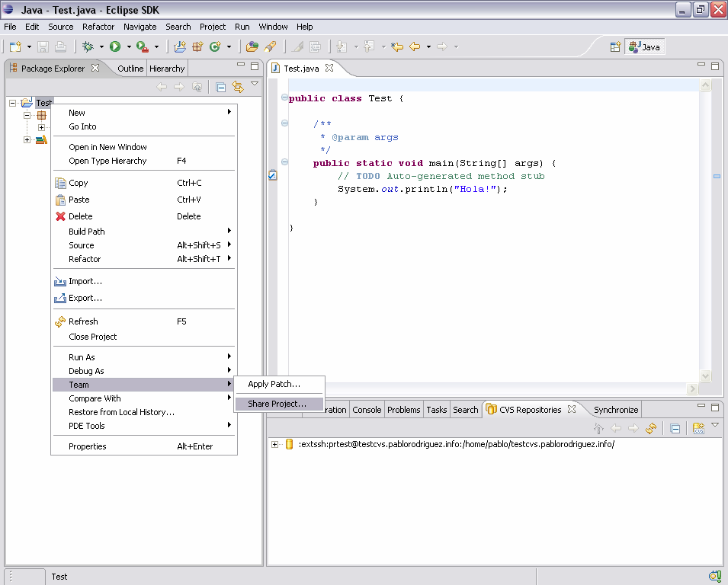The height and width of the screenshot is (585, 728).
Task: Click Add CVS Repository icon
Action: (698, 428)
